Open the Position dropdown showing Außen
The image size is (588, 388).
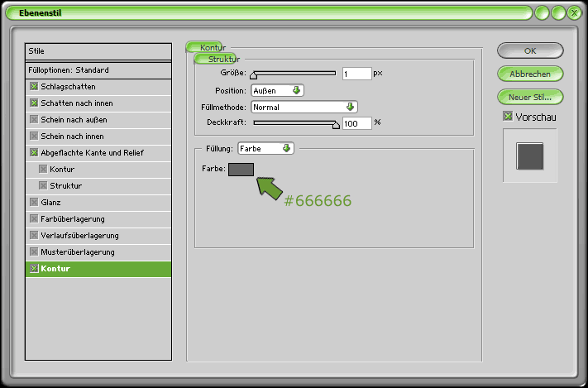tap(278, 90)
